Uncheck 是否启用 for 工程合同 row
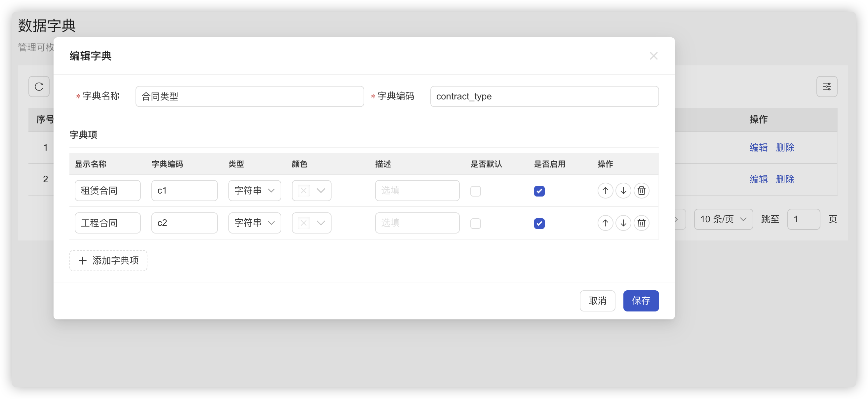 pos(539,223)
